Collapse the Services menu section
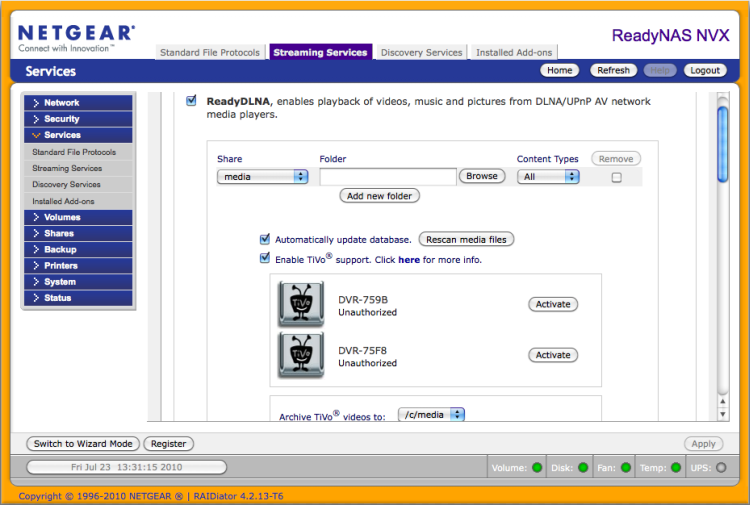The width and height of the screenshot is (750, 505). point(78,135)
